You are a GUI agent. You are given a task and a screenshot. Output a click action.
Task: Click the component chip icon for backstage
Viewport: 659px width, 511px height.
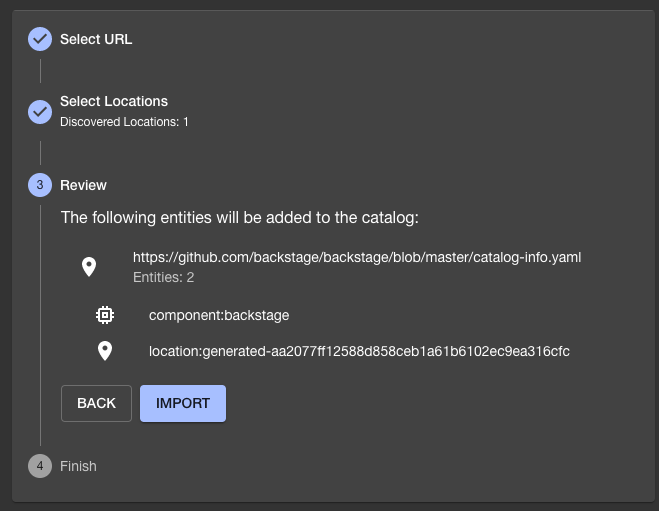[105, 315]
